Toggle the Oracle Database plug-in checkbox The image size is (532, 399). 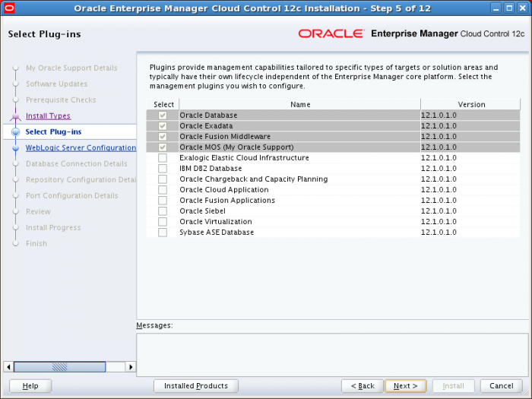[163, 116]
